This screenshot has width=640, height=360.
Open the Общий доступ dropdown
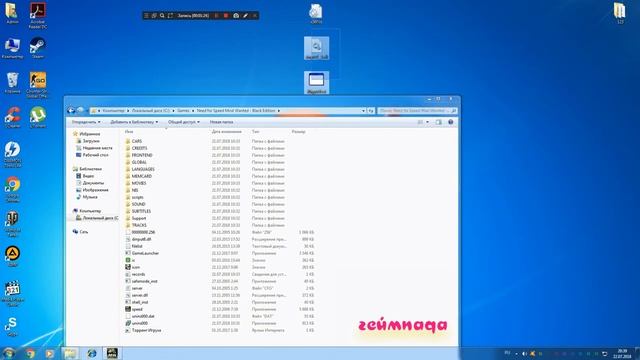click(184, 122)
